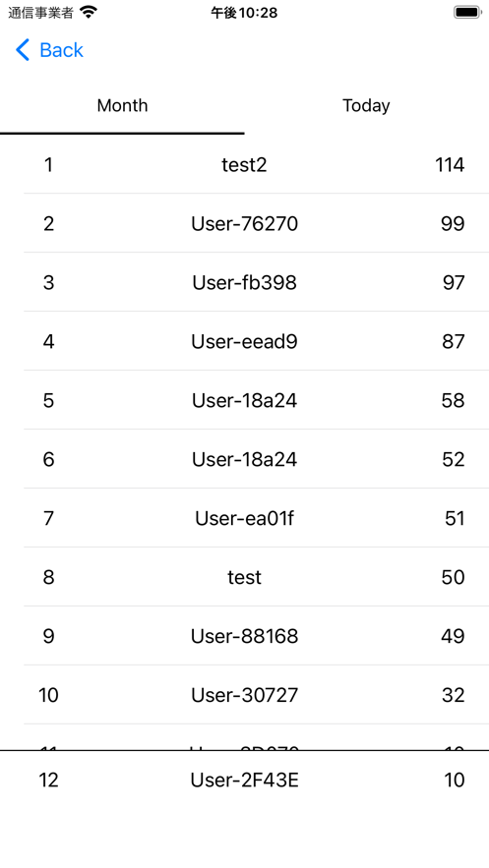This screenshot has height=868, width=489.
Task: Open the User-eead9 entry
Action: [244, 341]
